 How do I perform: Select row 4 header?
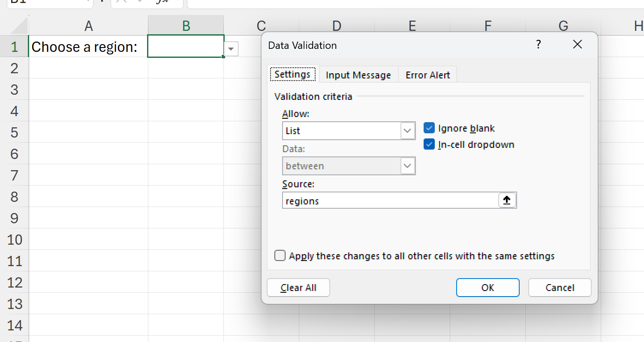15,111
